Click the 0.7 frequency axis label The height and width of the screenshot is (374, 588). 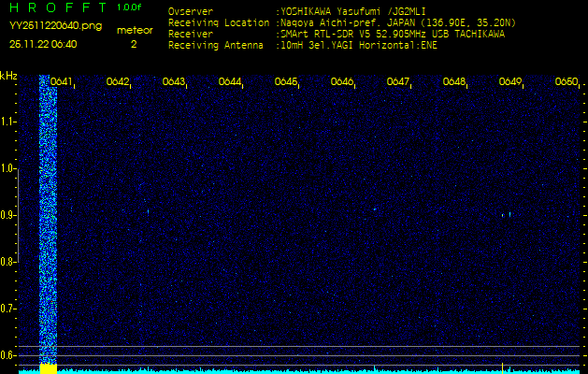8,308
